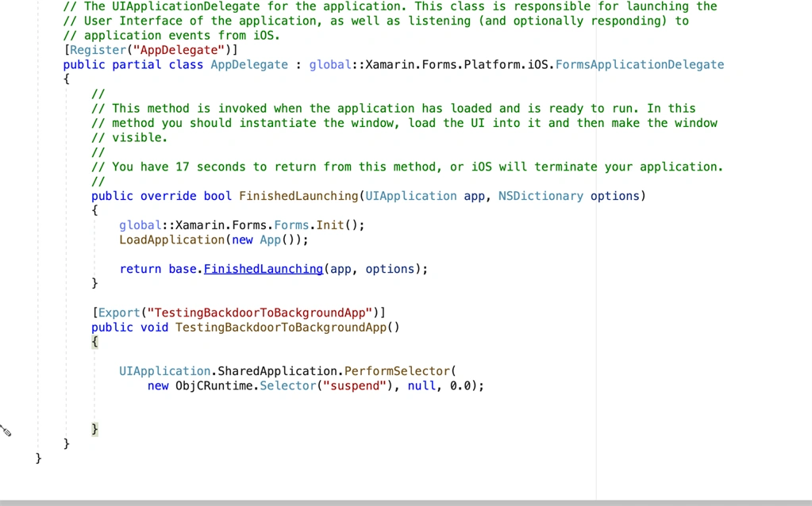
Task: Click the Register attribute name
Action: [x=98, y=50]
